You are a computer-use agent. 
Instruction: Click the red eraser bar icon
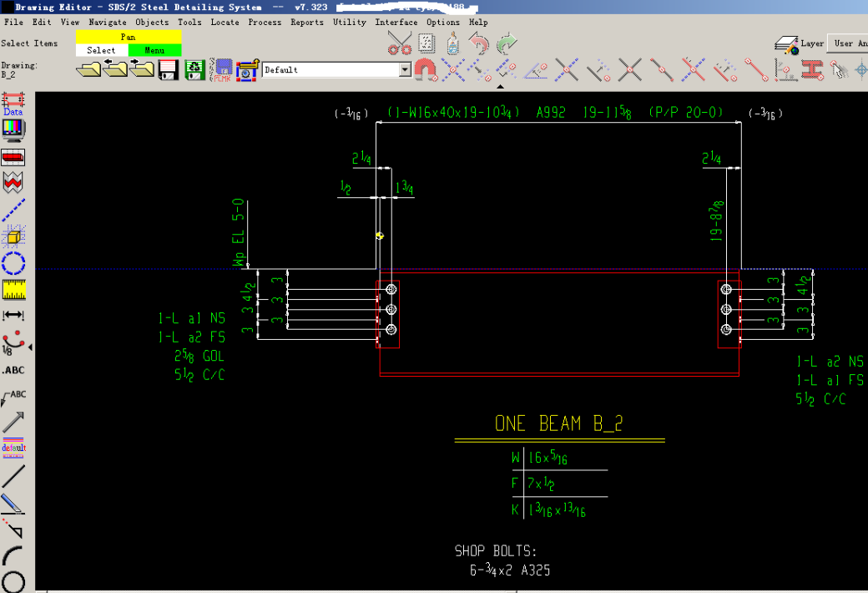(x=13, y=157)
